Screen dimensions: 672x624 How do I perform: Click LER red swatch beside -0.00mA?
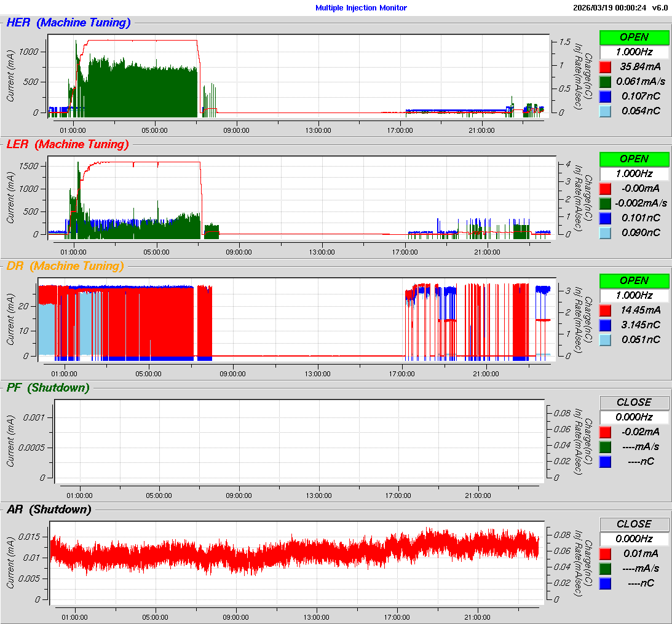pos(606,188)
